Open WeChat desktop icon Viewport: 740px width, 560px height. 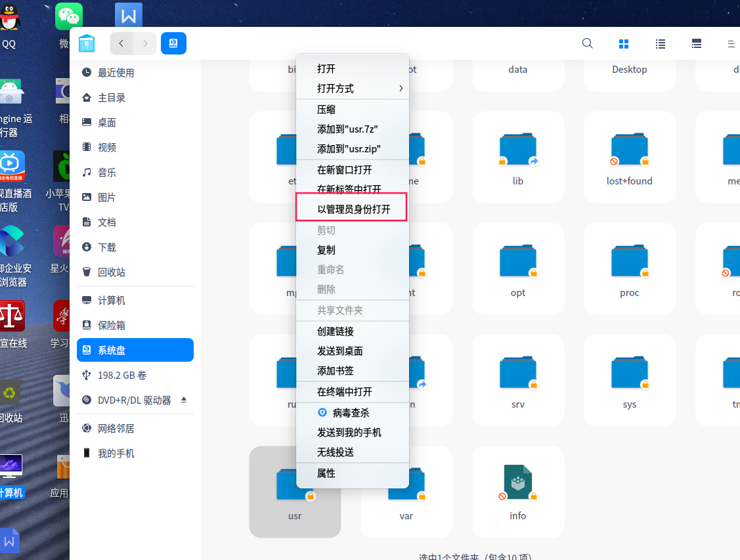click(69, 15)
